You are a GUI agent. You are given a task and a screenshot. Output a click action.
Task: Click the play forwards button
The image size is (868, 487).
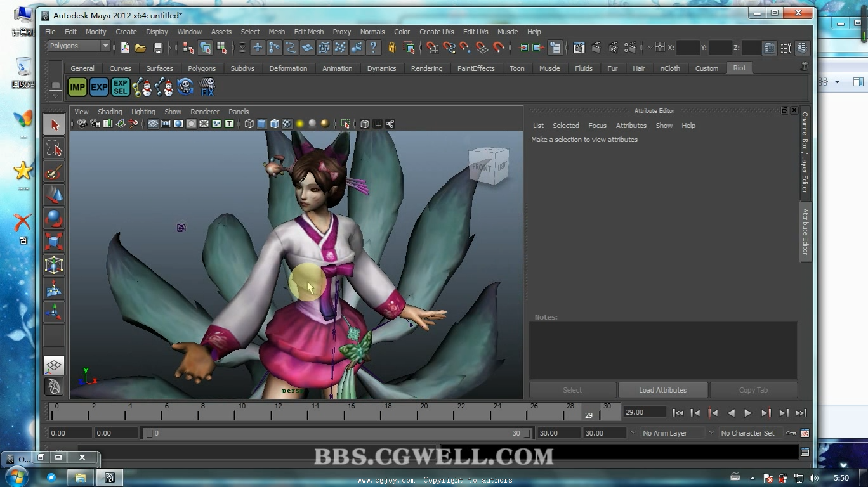[748, 413]
